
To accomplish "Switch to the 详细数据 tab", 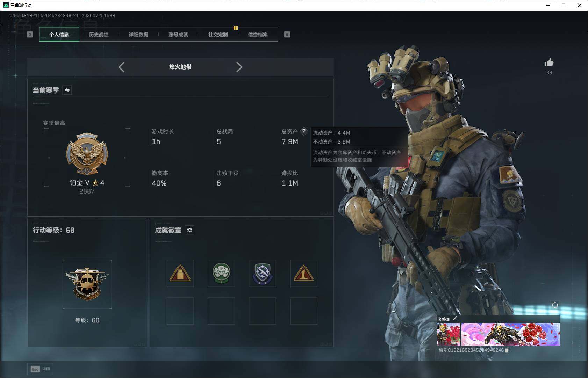I will pyautogui.click(x=138, y=35).
